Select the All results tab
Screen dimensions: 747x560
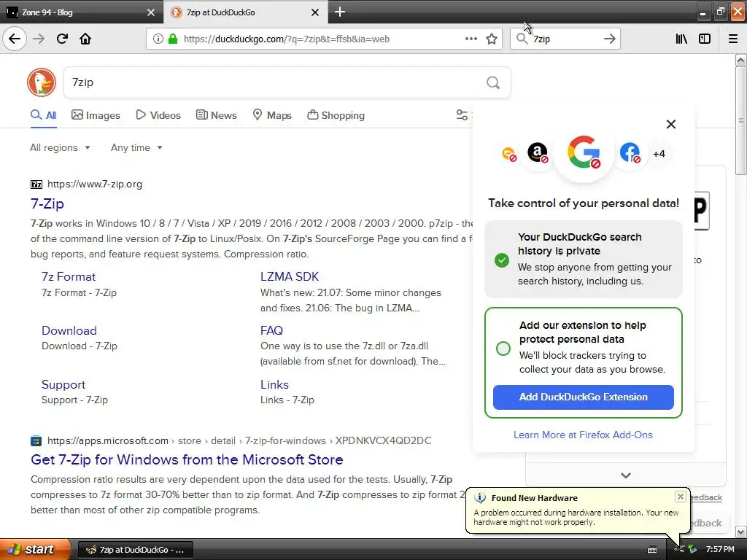43,115
